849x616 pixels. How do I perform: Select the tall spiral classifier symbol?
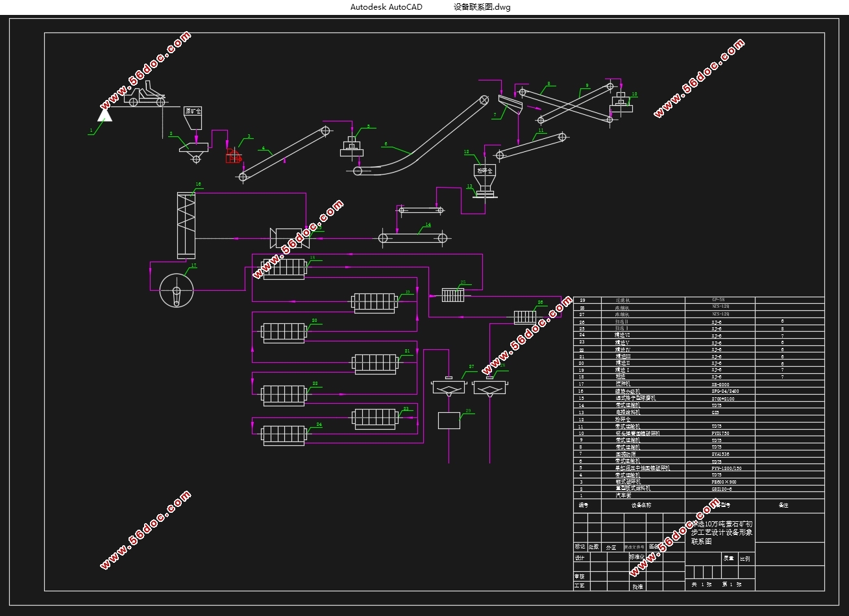tap(187, 225)
